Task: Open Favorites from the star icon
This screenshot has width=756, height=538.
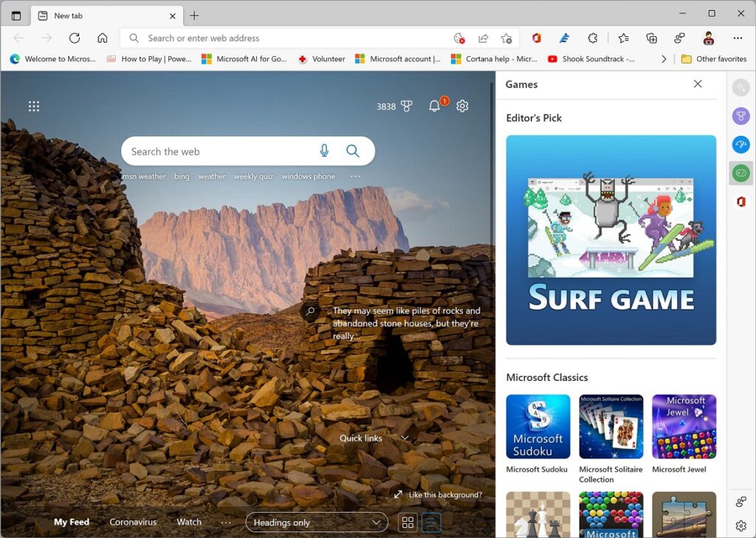Action: click(x=623, y=38)
